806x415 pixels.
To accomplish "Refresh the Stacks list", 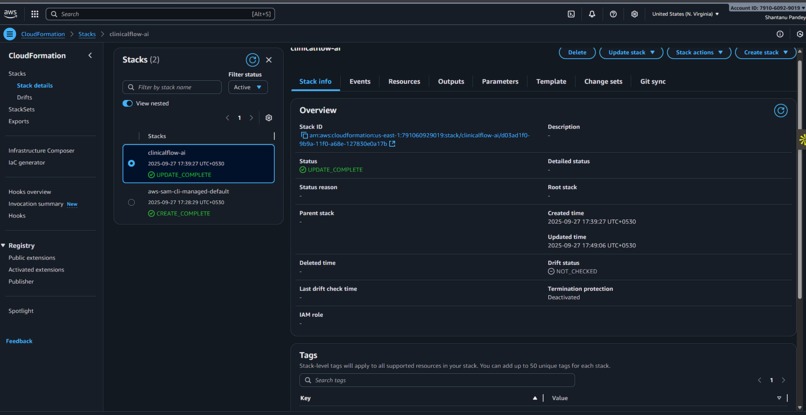I will (252, 60).
